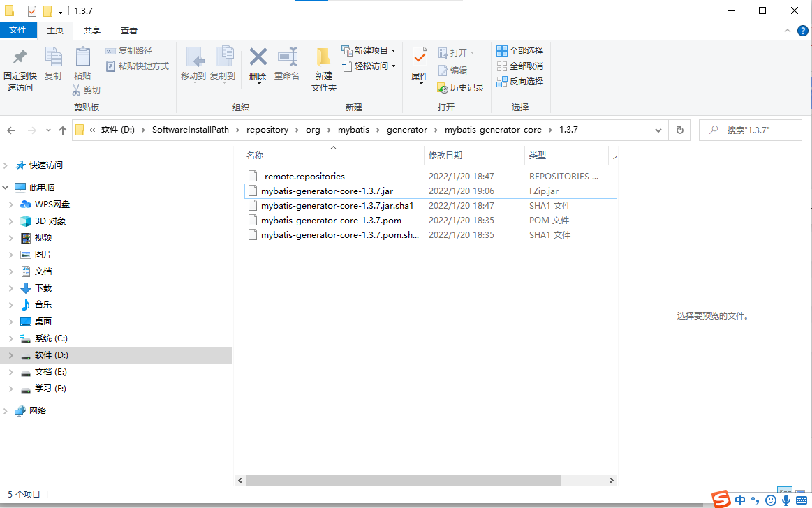Click generator breadcrumb segment
This screenshot has height=508, width=812.
407,130
